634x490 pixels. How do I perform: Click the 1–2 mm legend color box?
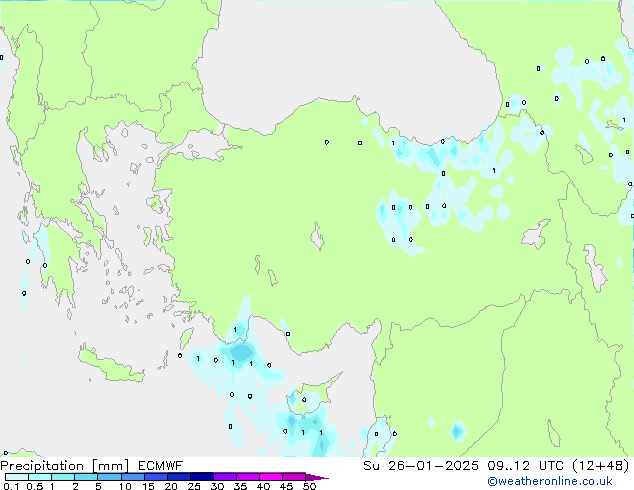(63, 477)
